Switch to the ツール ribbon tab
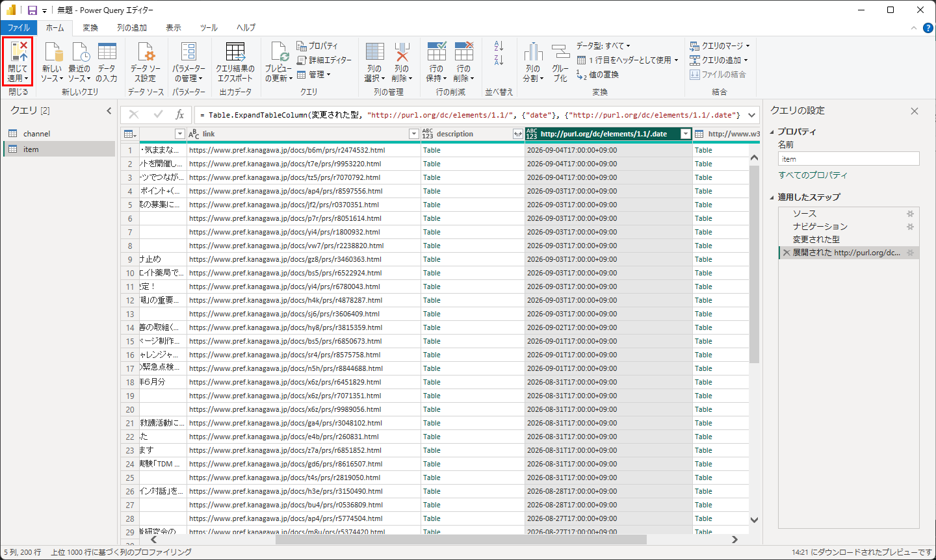 209,28
